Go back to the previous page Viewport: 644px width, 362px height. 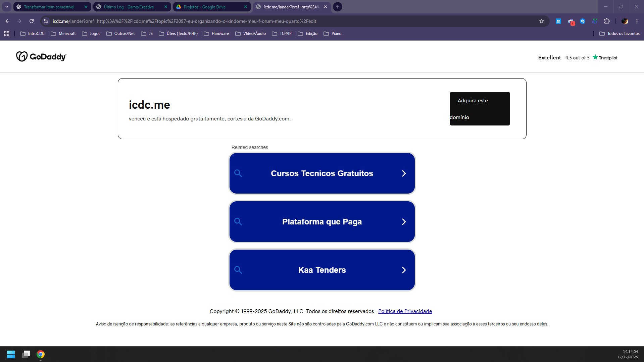(7, 21)
